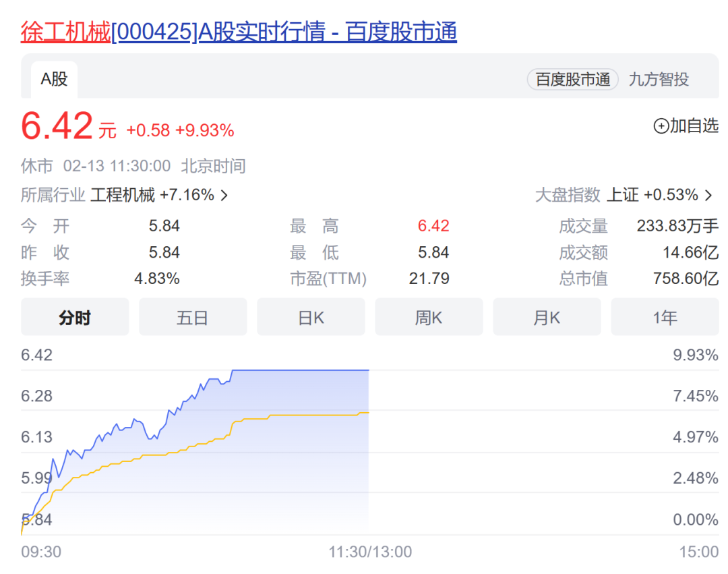Select the A股 tab
Screen dimensions: 728x574
(55, 80)
